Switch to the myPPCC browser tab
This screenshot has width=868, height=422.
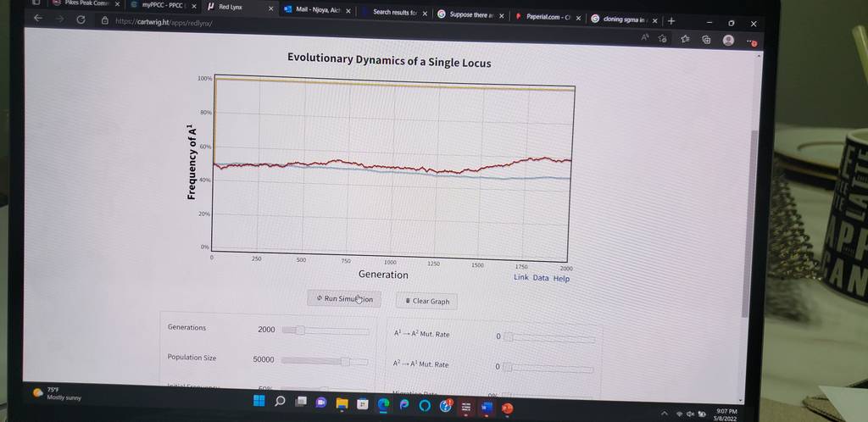tap(163, 5)
